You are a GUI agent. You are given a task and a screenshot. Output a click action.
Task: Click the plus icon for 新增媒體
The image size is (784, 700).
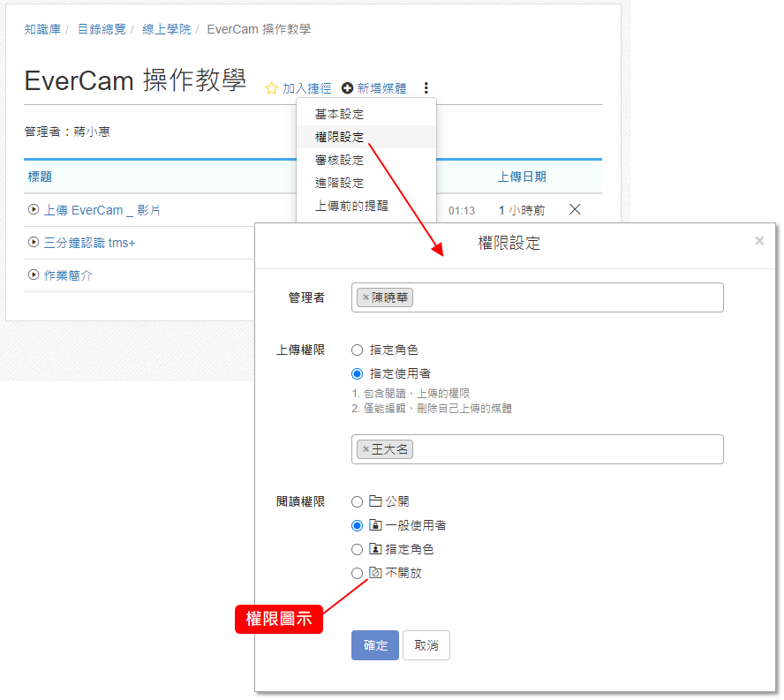click(x=347, y=88)
